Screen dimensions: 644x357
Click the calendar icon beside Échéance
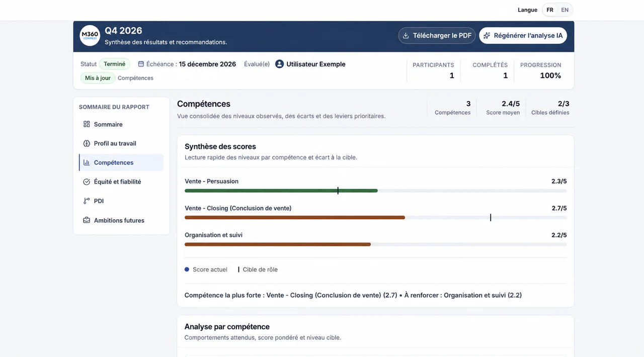coord(141,64)
